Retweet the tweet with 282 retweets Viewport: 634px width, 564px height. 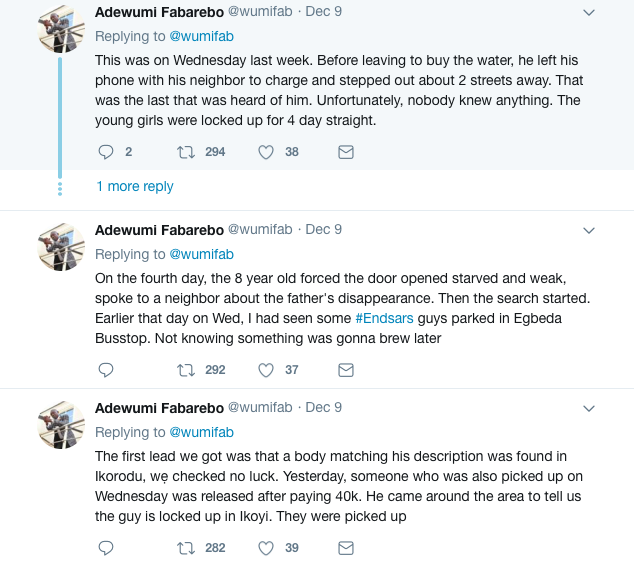click(185, 548)
